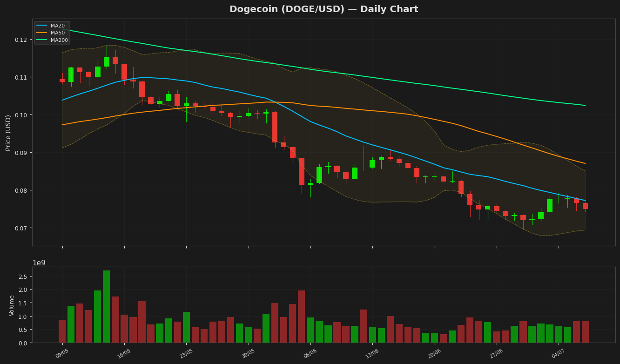
Task: Click the 2.0 volume tick label
Action: 24,290
